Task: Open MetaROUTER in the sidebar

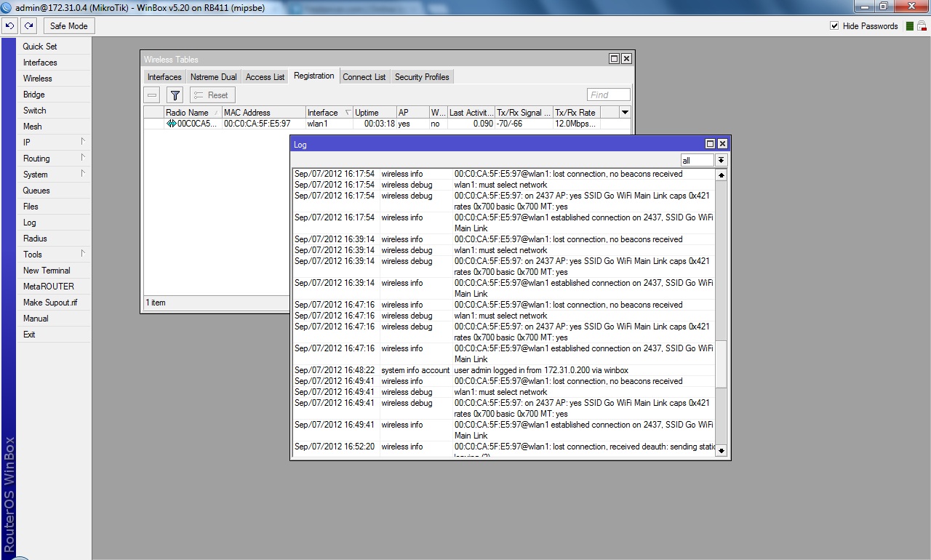Action: click(55, 287)
